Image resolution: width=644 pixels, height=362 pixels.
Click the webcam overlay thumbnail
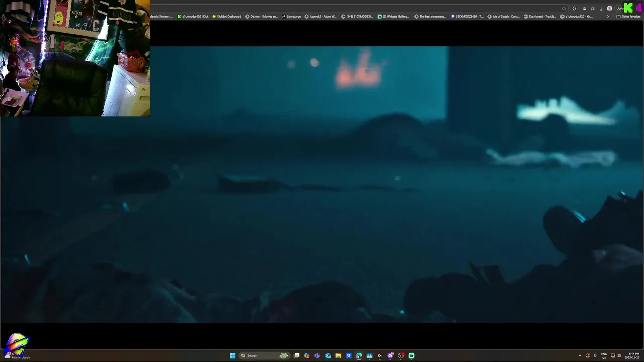[75, 58]
